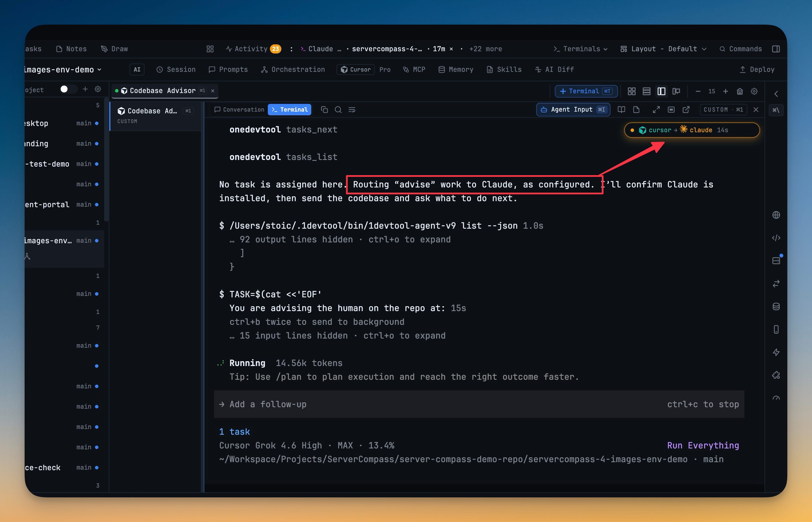
Task: Select the Cursor agent chip
Action: pos(356,70)
